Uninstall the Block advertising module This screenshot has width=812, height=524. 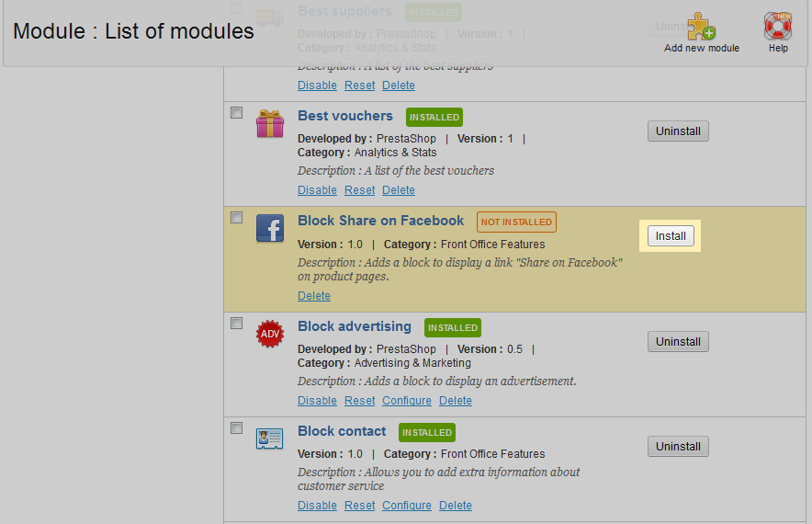678,342
